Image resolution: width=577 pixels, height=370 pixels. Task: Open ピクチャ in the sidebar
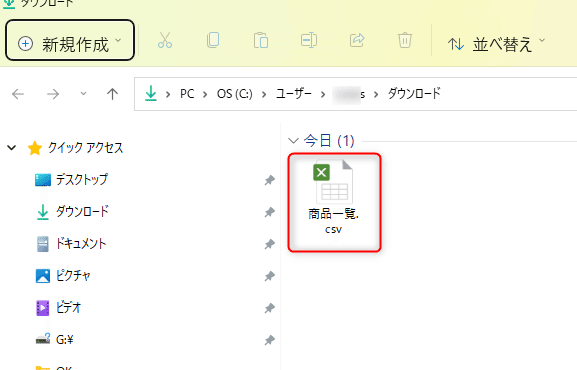(73, 275)
